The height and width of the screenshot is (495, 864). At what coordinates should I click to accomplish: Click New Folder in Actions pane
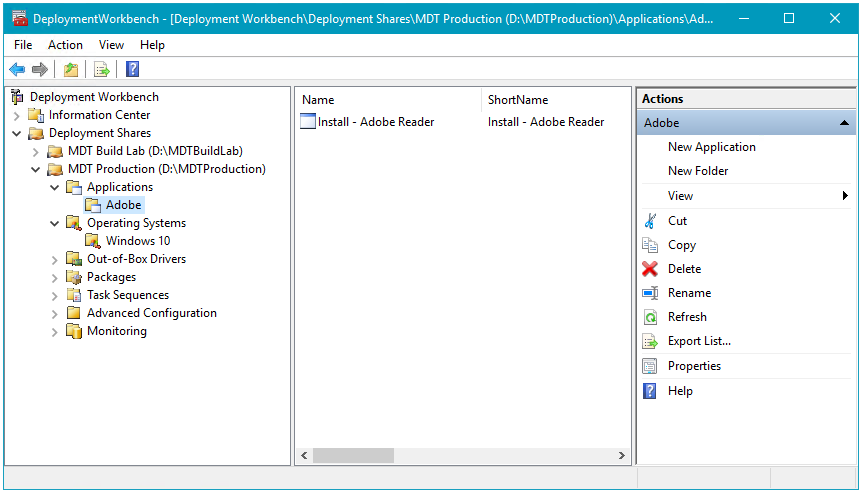pos(698,171)
